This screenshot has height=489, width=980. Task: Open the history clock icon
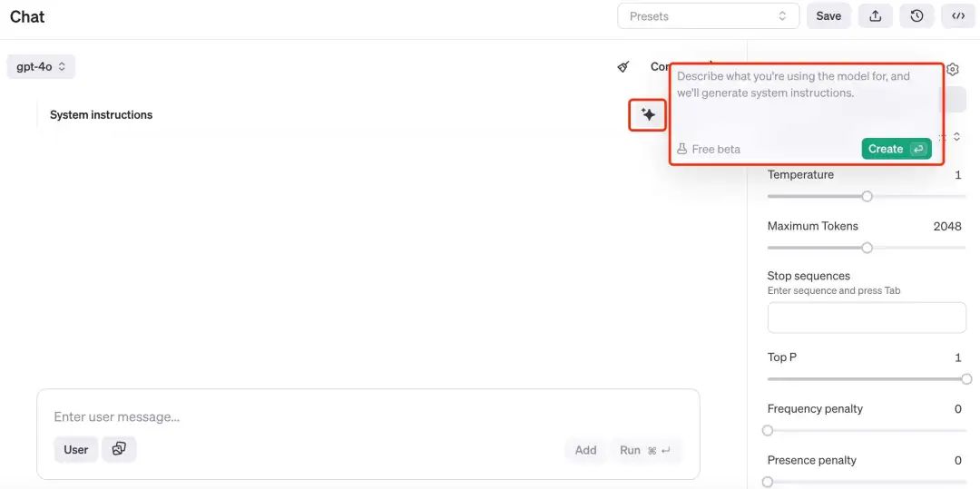pos(916,16)
